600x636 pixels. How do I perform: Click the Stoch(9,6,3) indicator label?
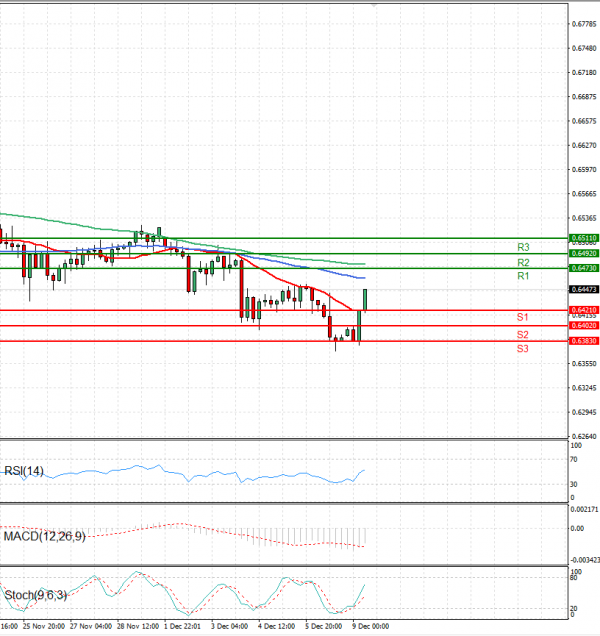coord(36,595)
